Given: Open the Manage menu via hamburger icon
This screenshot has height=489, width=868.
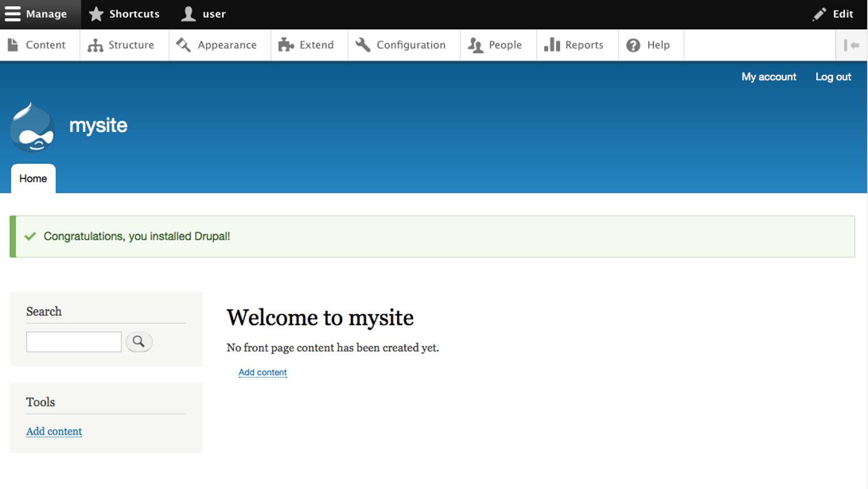Looking at the screenshot, I should coord(13,14).
